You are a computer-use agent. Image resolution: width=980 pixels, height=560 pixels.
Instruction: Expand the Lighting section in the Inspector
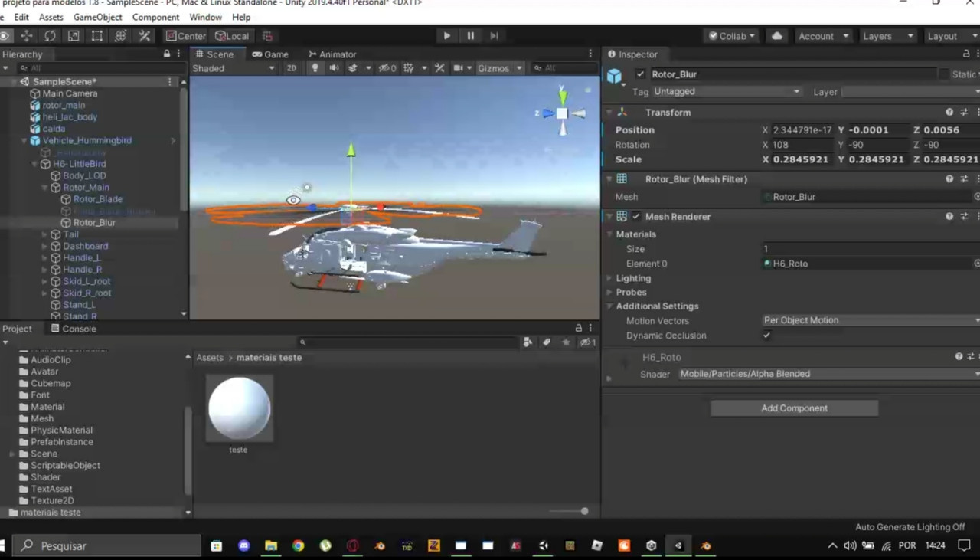(611, 278)
